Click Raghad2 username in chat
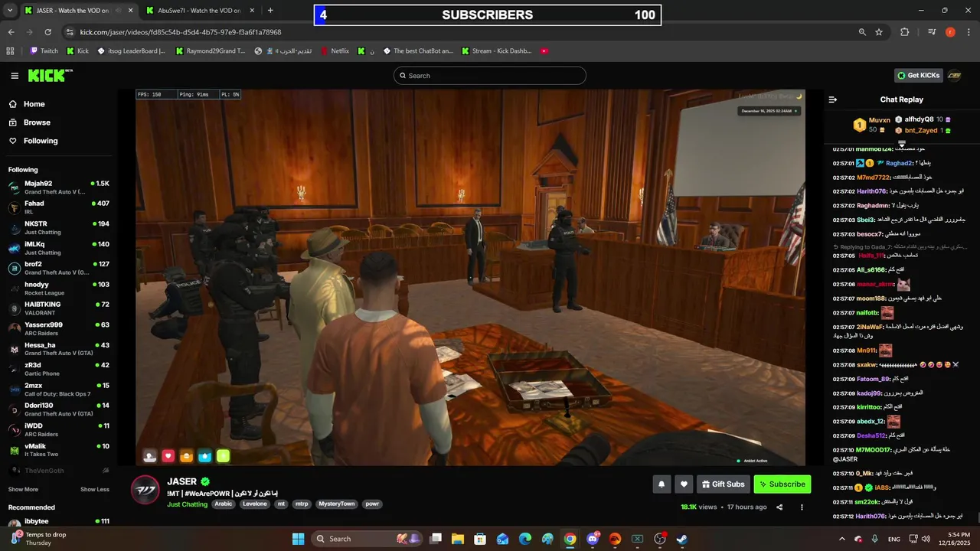This screenshot has height=551, width=980. [x=900, y=163]
